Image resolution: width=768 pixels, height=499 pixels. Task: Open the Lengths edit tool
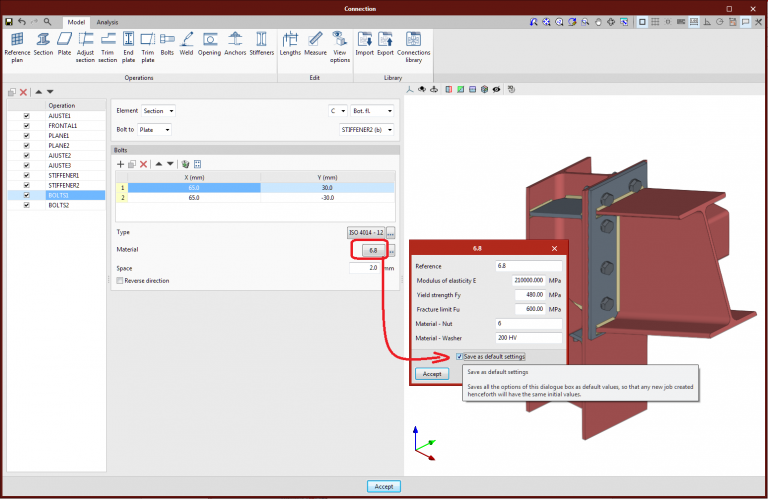(290, 44)
